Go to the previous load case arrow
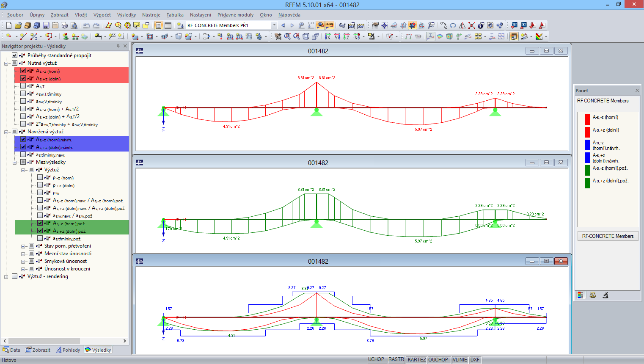This screenshot has width=644, height=364. [x=283, y=25]
